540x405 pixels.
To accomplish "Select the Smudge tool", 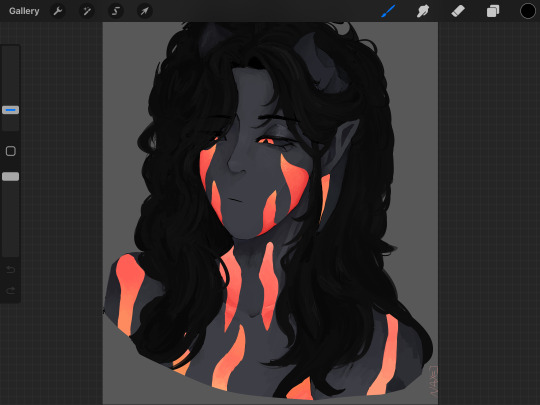I will (423, 11).
